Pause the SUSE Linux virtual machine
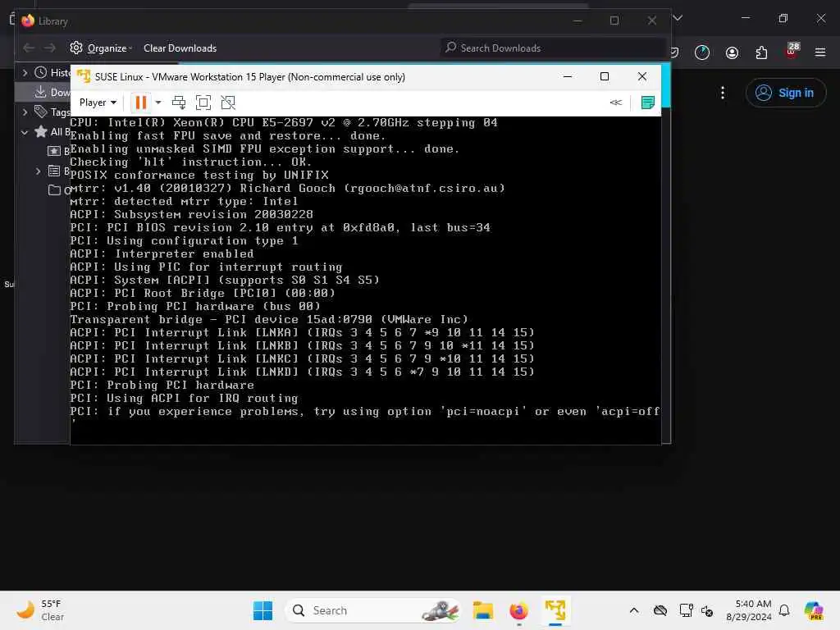The image size is (840, 630). [141, 103]
